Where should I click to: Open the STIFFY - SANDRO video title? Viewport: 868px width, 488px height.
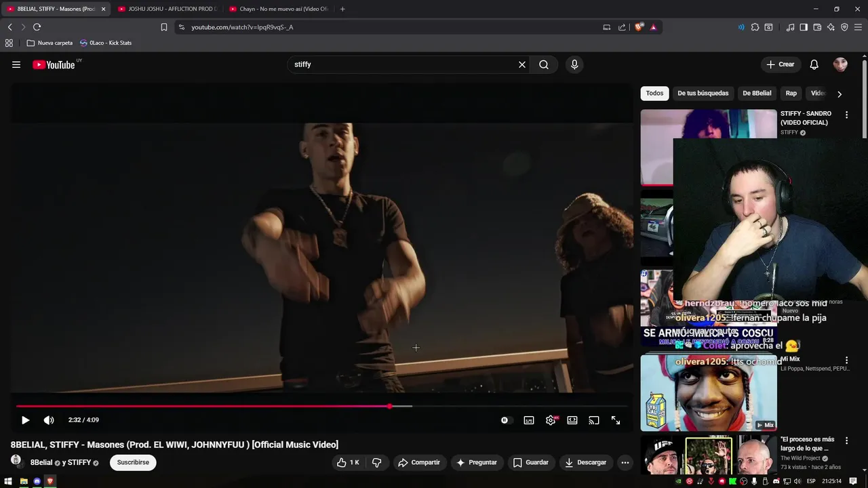point(806,118)
